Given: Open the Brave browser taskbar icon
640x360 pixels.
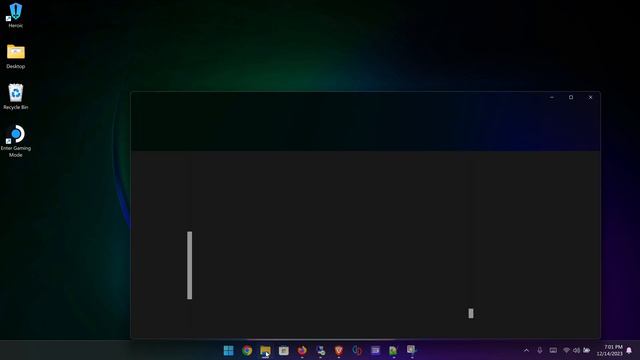Looking at the screenshot, I should [338, 350].
